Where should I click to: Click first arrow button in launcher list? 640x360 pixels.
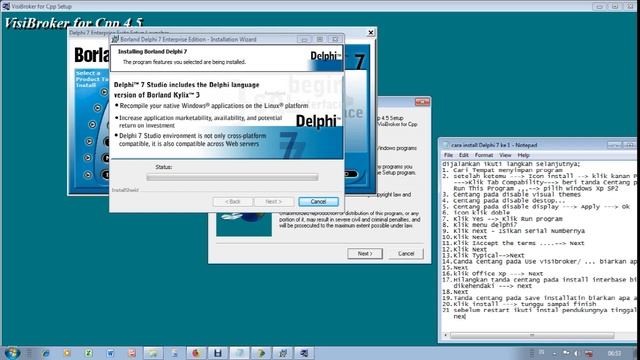coord(104,93)
